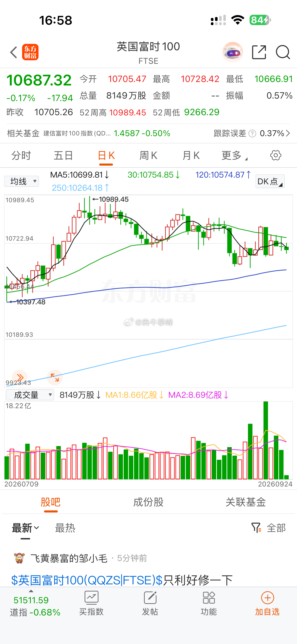Open the 东方财富 logo icon

(30, 52)
